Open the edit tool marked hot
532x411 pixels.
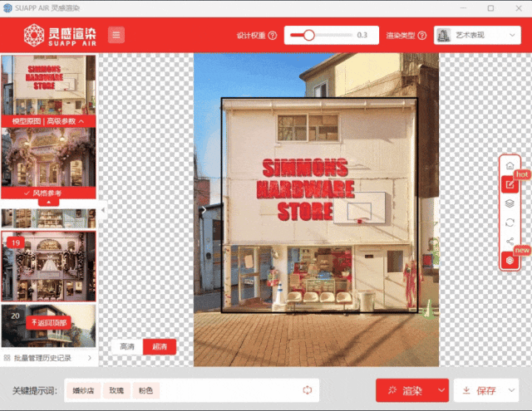tap(510, 184)
